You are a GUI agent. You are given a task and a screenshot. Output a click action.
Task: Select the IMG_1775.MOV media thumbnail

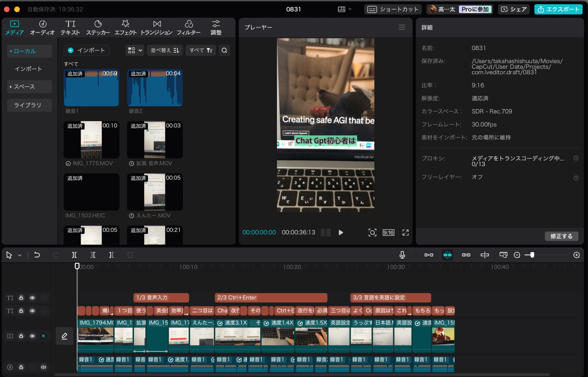(x=91, y=140)
